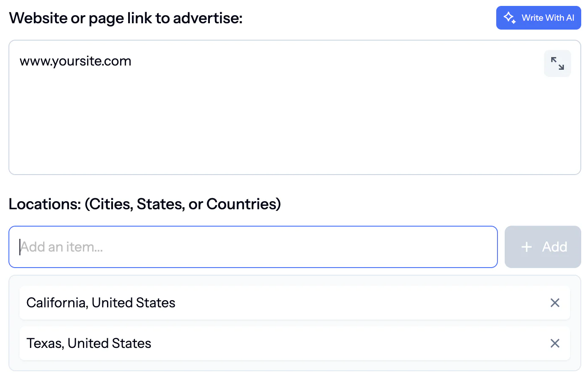Click the Write With AI button

pyautogui.click(x=539, y=18)
